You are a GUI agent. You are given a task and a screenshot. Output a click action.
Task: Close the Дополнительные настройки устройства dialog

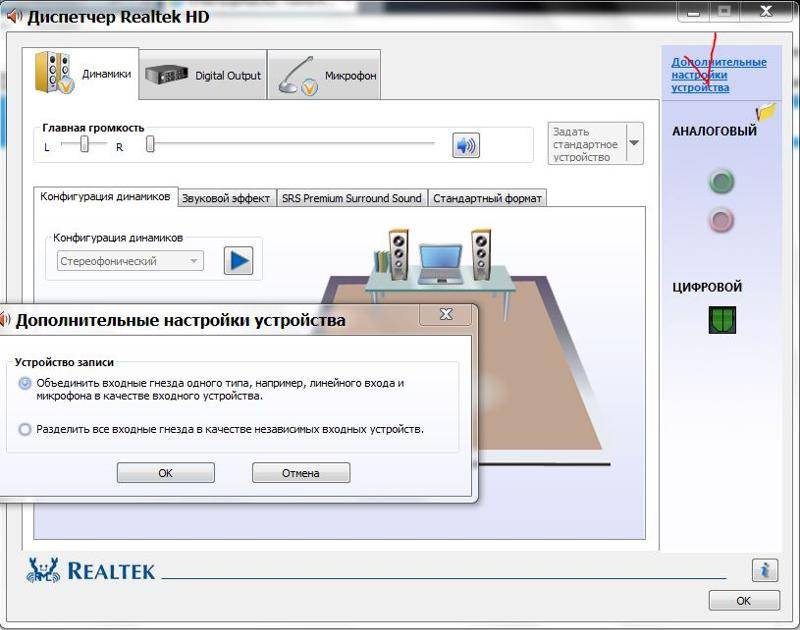pos(446,314)
